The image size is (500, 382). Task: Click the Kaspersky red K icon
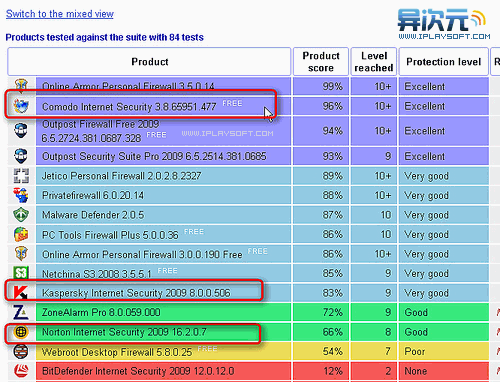pos(21,292)
